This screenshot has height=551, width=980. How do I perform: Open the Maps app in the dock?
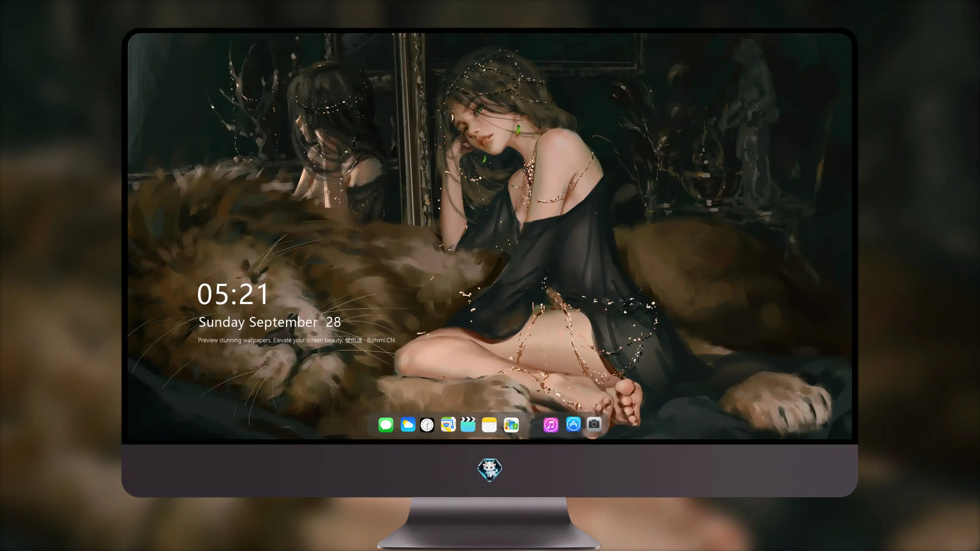[x=448, y=424]
